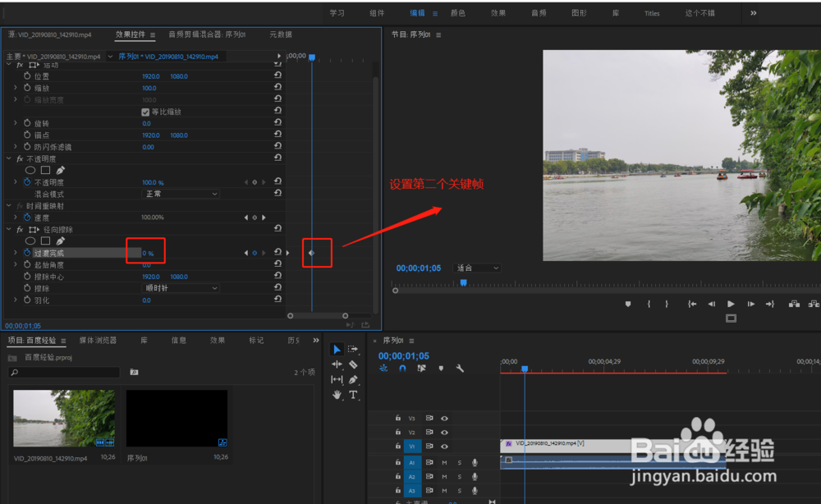Click Mark In button in program monitor

coord(649,304)
